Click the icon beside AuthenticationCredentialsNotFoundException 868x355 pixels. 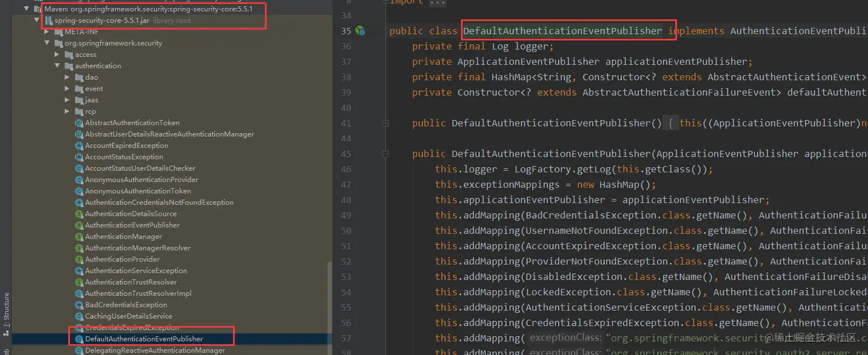[80, 203]
